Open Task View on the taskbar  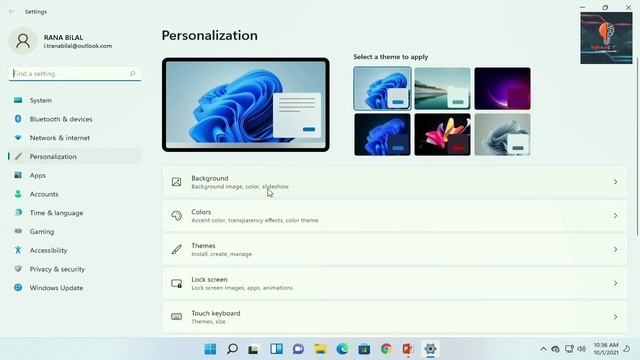click(253, 349)
